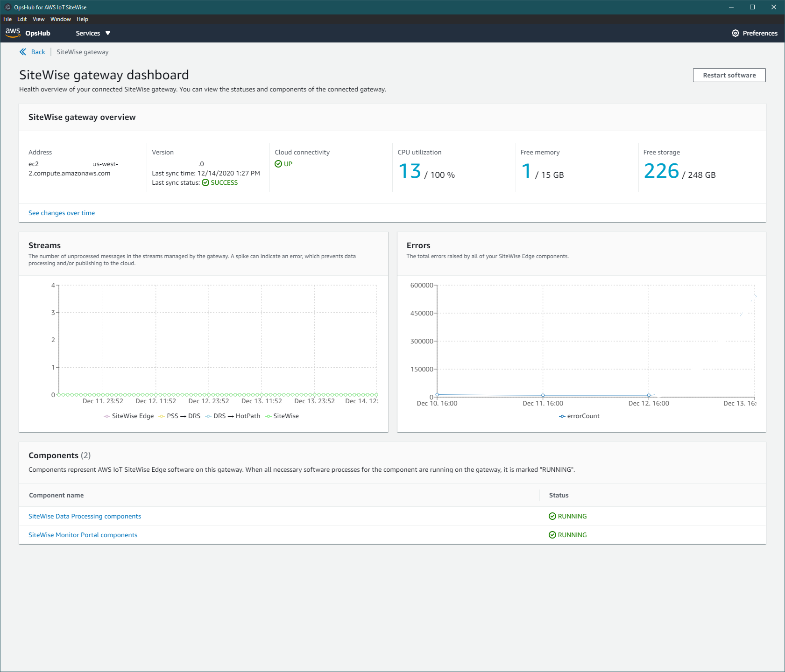Click the AWS OpsHub logo
This screenshot has width=785, height=672.
(x=13, y=32)
